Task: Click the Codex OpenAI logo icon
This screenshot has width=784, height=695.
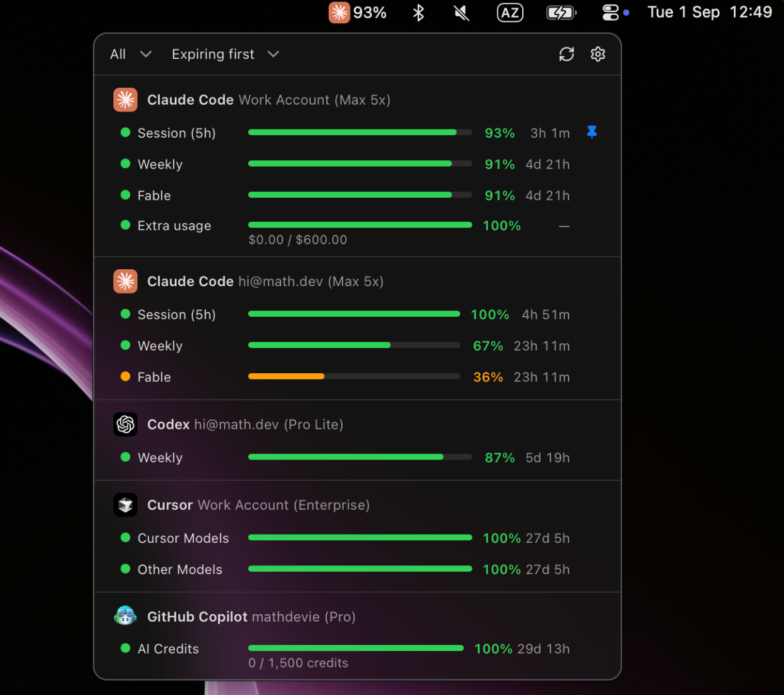Action: (125, 425)
